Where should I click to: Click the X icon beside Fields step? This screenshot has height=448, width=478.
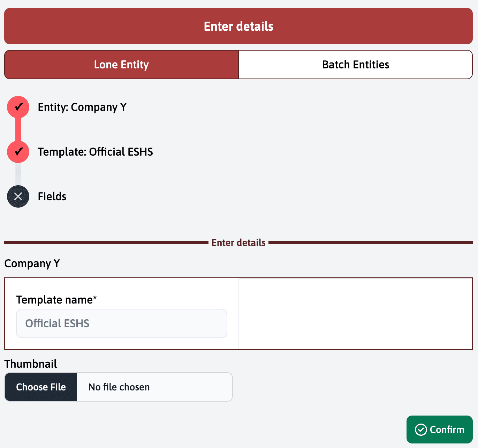tap(18, 196)
